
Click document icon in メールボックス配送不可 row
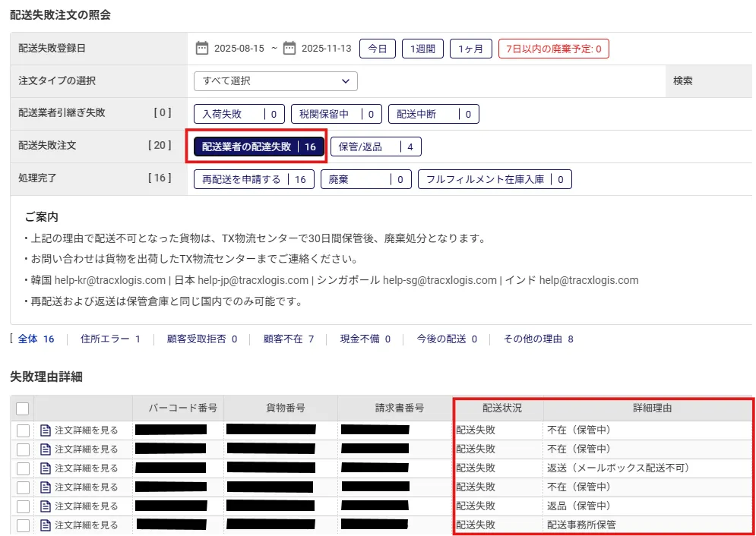[x=46, y=468]
